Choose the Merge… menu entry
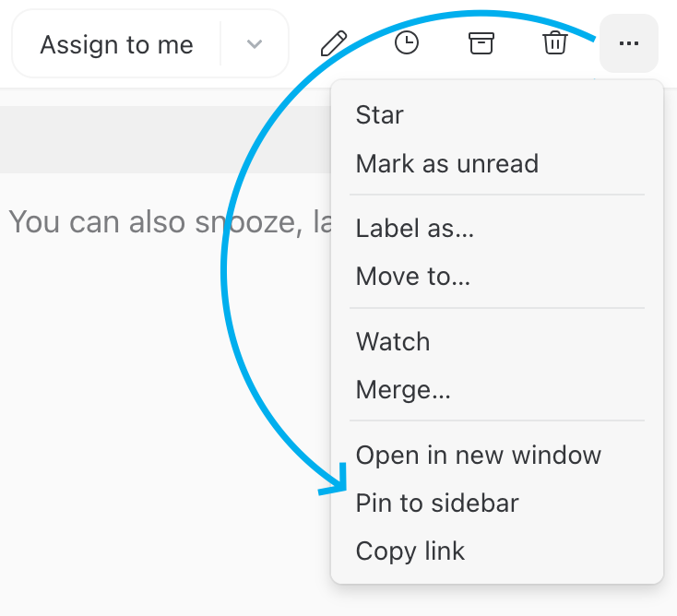The width and height of the screenshot is (677, 616). 403,390
